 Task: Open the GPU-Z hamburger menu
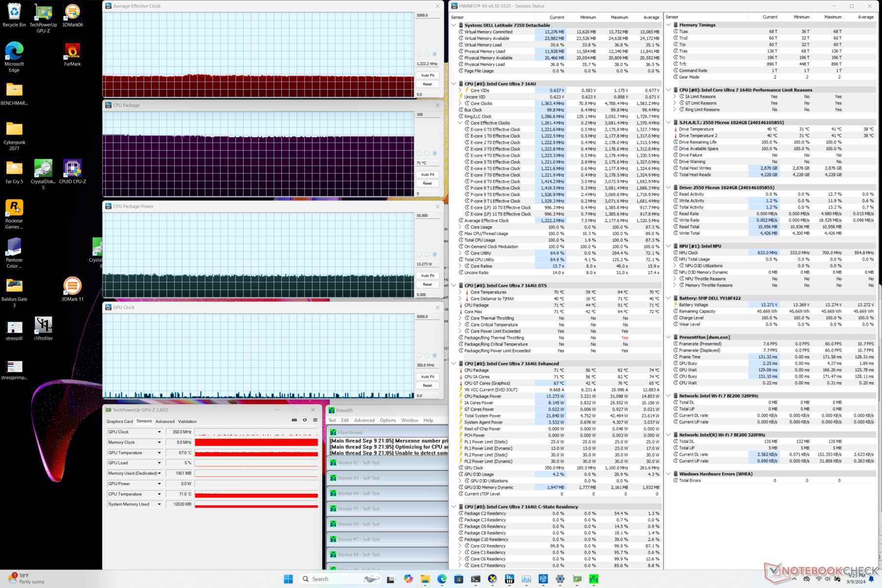pos(315,420)
